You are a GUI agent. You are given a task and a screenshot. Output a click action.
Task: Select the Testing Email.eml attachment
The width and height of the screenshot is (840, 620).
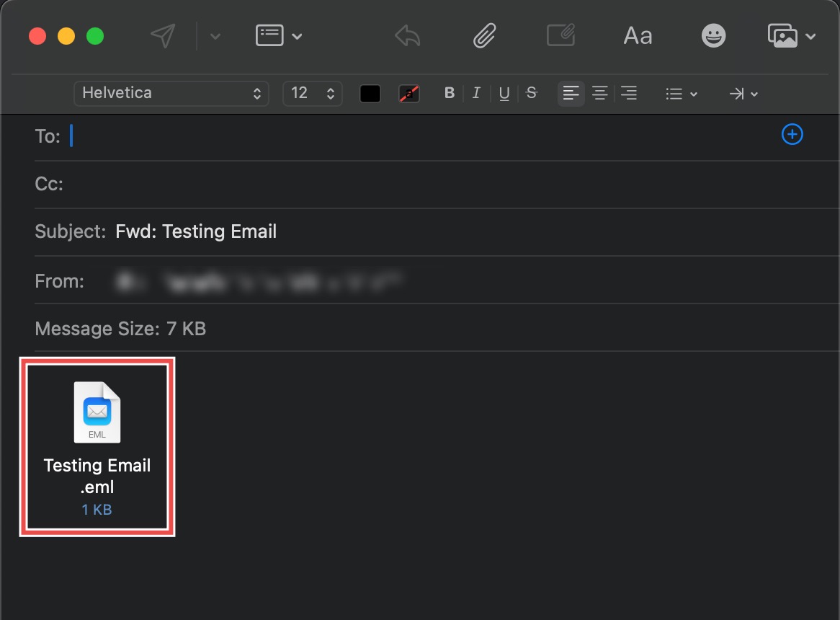click(97, 448)
